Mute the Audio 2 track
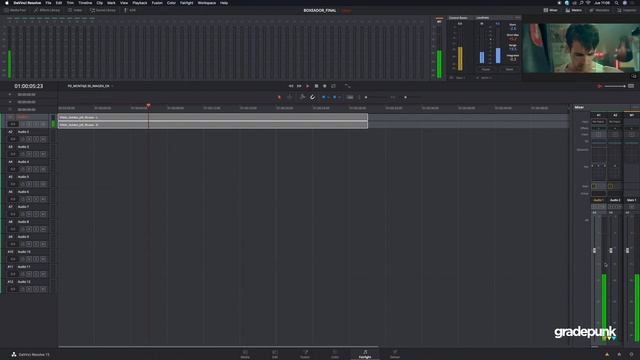The image size is (640, 360). pos(43,139)
